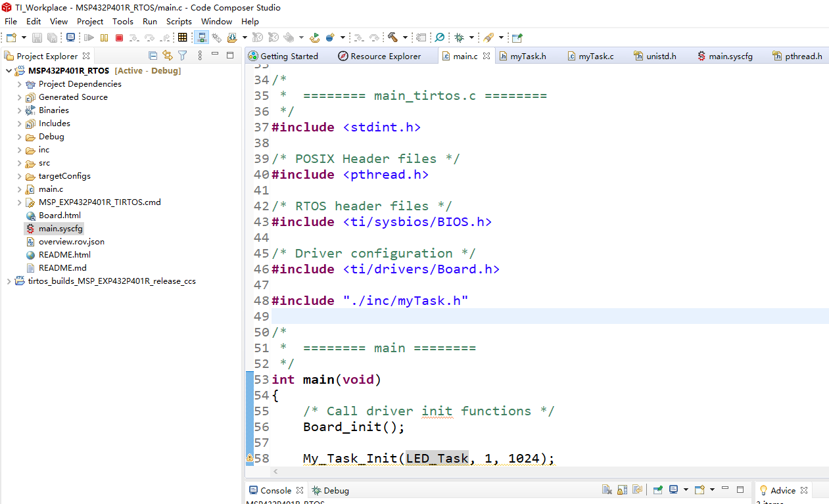Open dropdown next to the Debug bug icon
This screenshot has width=829, height=504.
click(471, 37)
